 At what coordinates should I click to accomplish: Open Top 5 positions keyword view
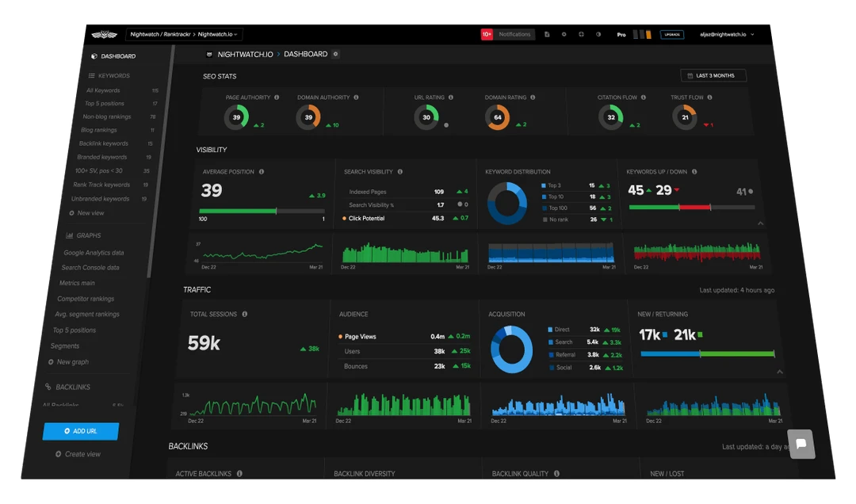[x=105, y=104]
